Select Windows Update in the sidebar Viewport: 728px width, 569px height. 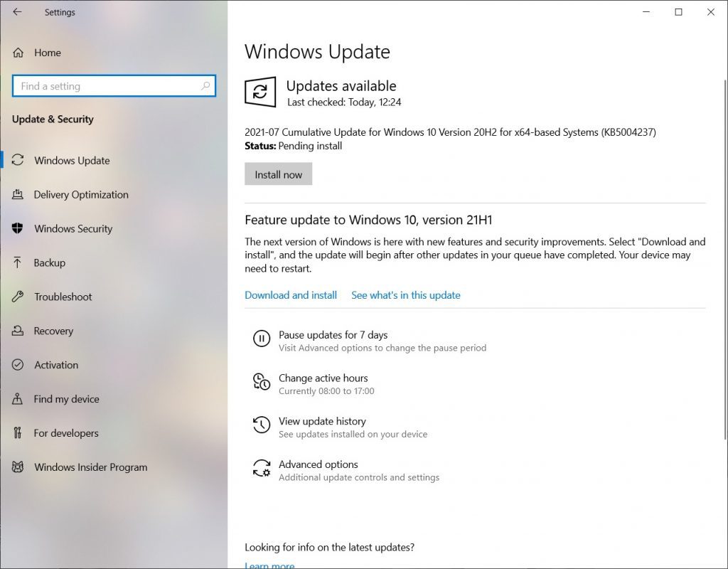[x=71, y=161]
